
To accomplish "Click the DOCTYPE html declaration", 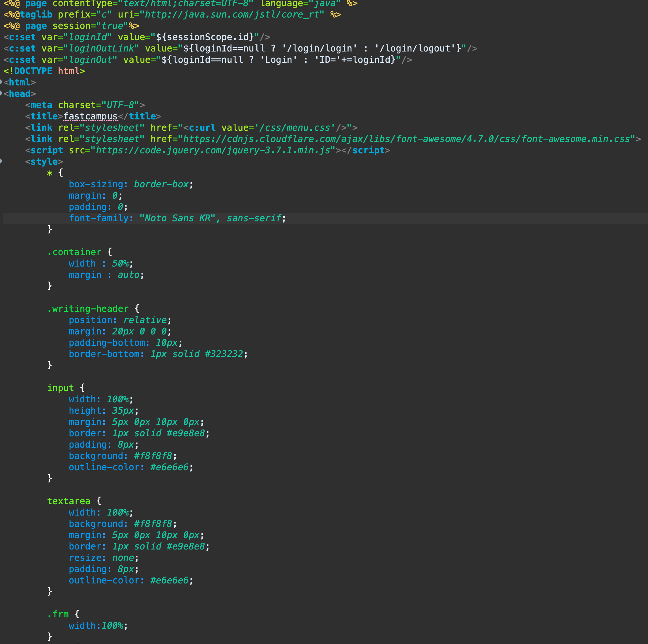I will tap(44, 71).
